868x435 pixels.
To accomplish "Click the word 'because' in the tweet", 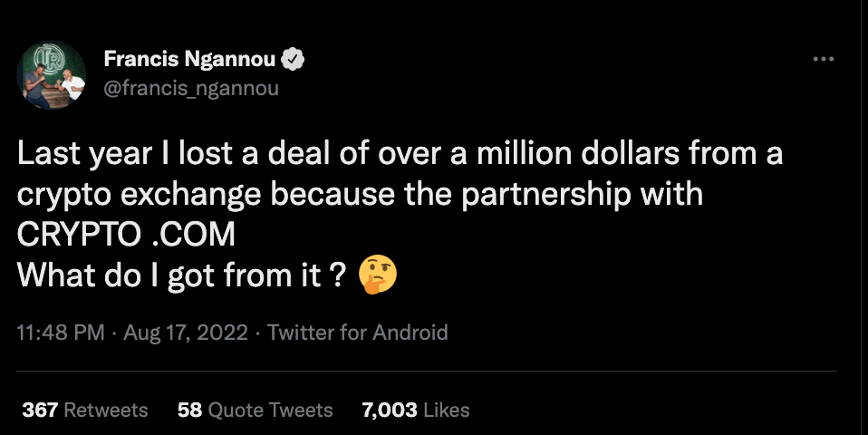I will (x=333, y=194).
